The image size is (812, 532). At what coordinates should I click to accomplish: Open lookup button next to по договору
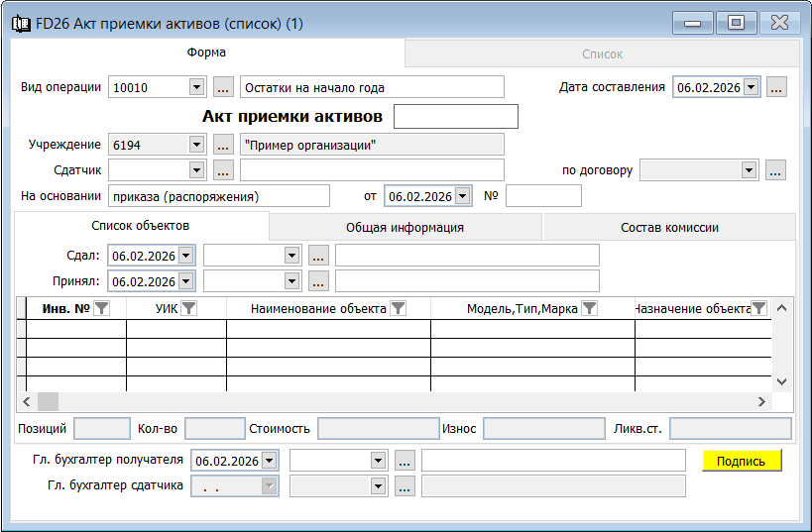775,170
